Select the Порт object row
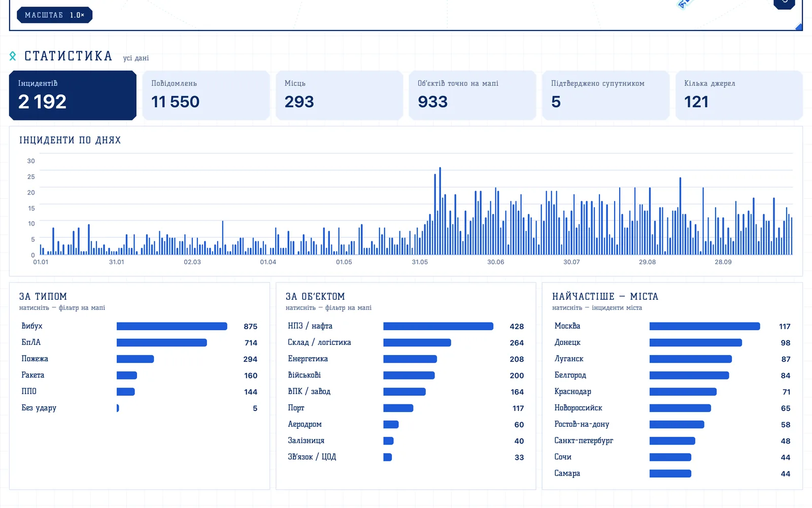This screenshot has width=812, height=508. (406, 408)
